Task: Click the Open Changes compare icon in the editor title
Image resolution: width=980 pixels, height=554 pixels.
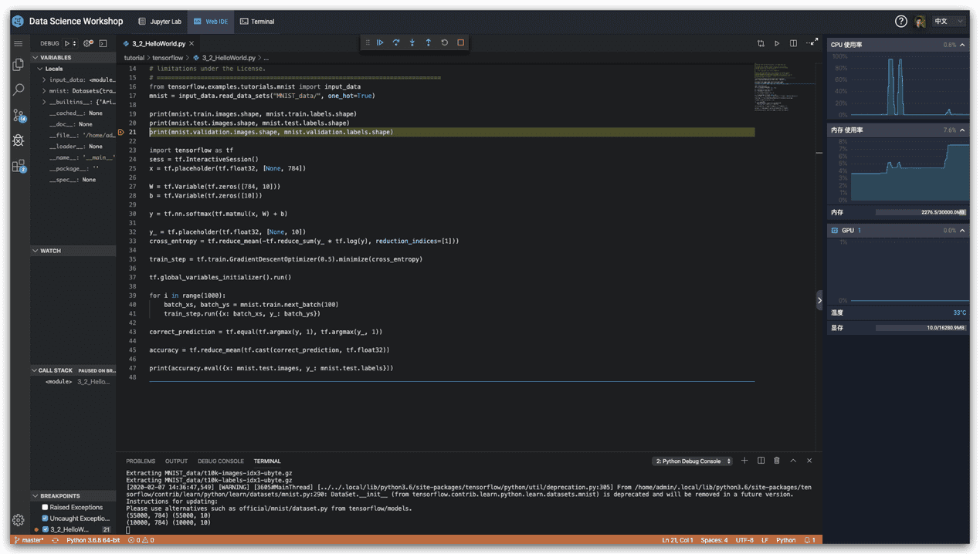Action: (x=761, y=43)
